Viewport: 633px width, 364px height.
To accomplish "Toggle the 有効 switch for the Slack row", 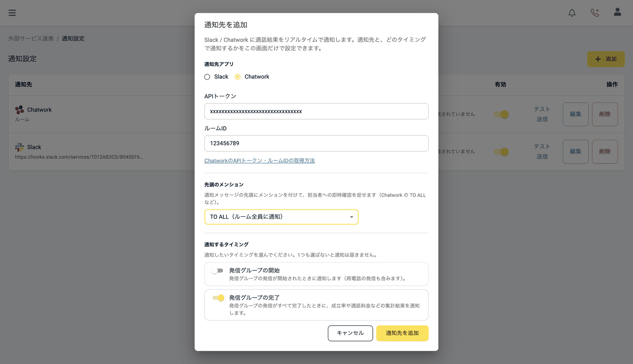I will click(501, 152).
